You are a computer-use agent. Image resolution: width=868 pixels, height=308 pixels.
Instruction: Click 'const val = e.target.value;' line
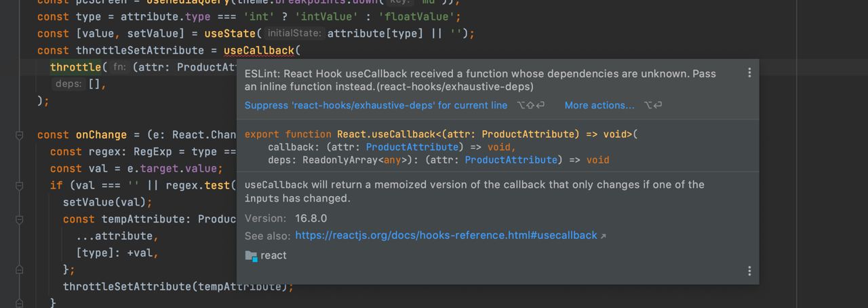136,169
